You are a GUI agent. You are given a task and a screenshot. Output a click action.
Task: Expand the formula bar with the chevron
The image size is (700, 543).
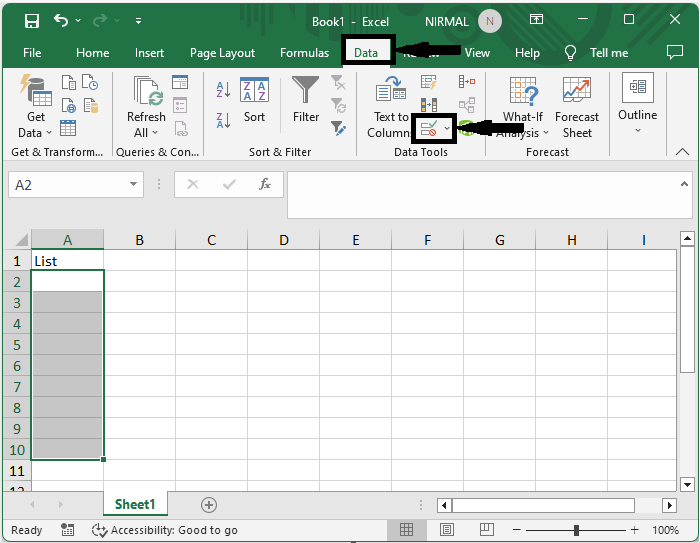click(684, 184)
